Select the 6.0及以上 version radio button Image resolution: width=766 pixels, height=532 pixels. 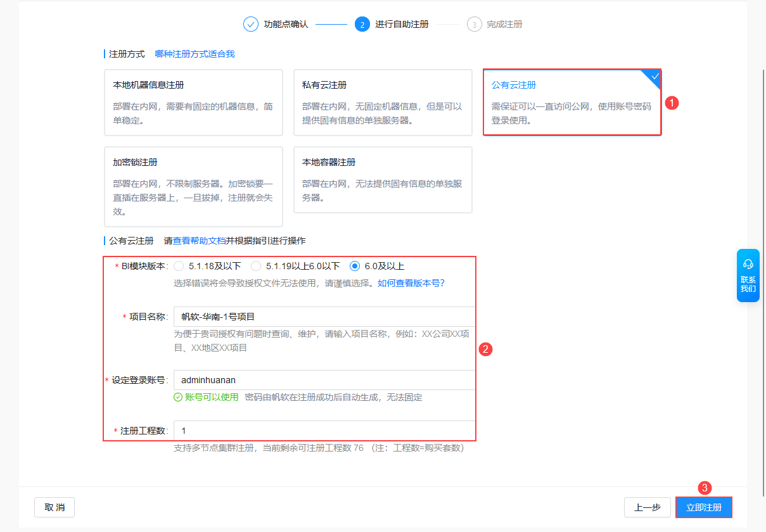355,266
